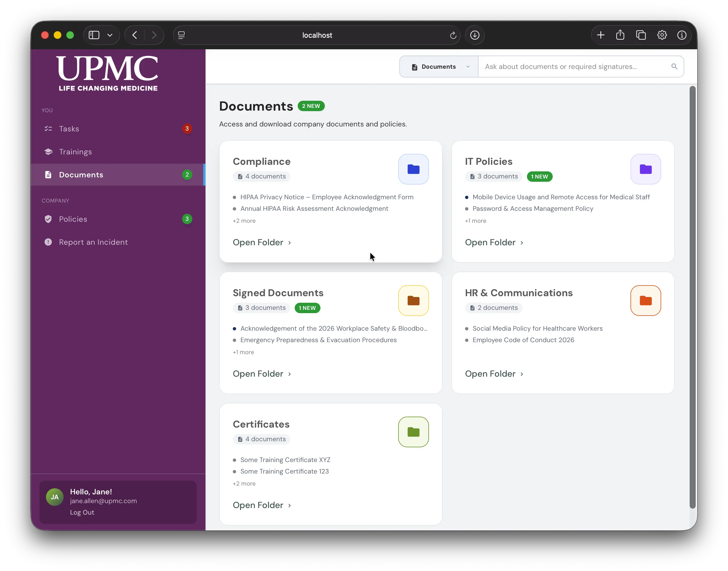Go to Policies in the sidebar

tap(118, 219)
